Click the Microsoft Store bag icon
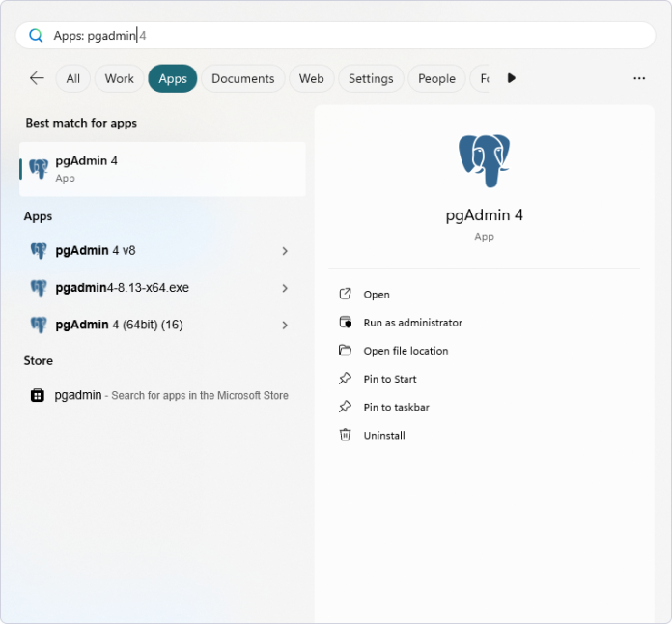This screenshot has height=624, width=672. 38,395
